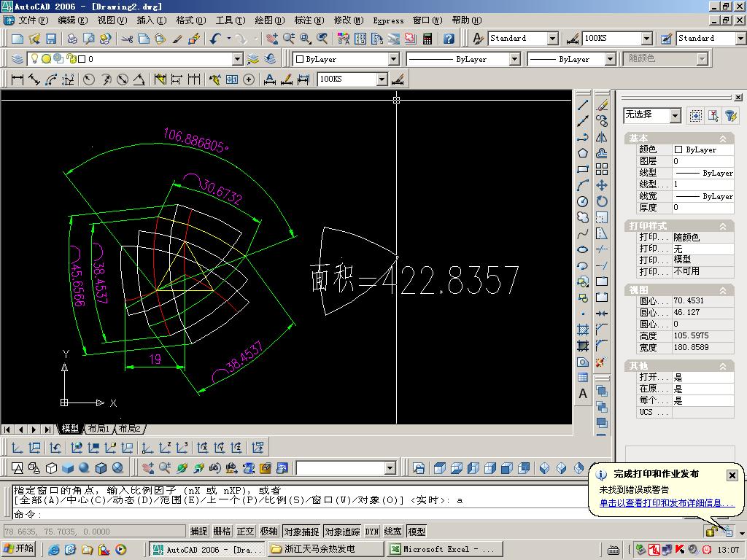Toggle DYN dynamic input
This screenshot has height=560, width=747.
[x=371, y=532]
